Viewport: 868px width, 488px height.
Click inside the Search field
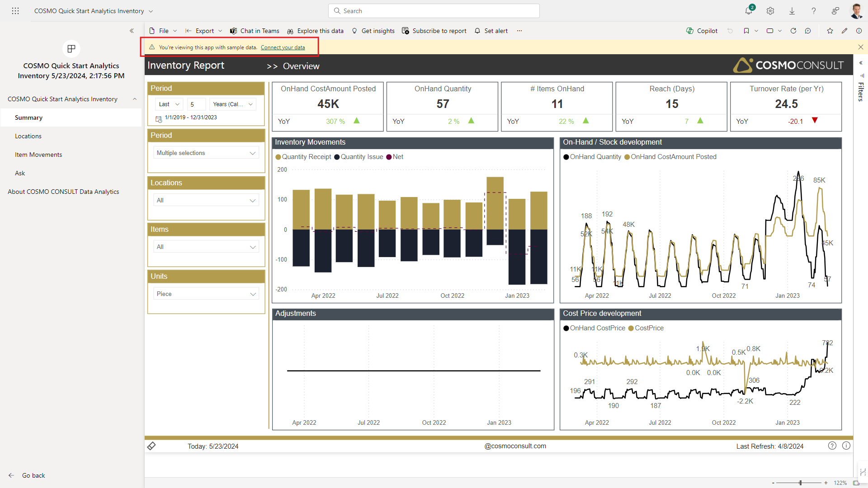[433, 11]
